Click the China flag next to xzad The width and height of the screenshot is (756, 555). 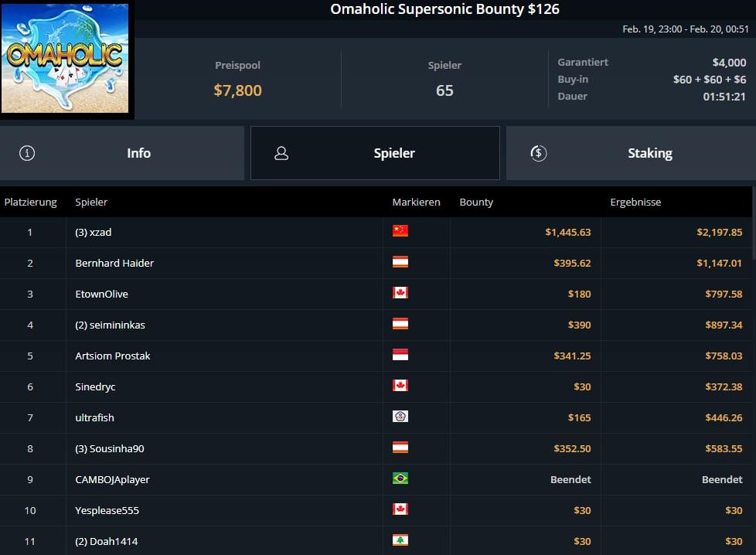point(400,231)
